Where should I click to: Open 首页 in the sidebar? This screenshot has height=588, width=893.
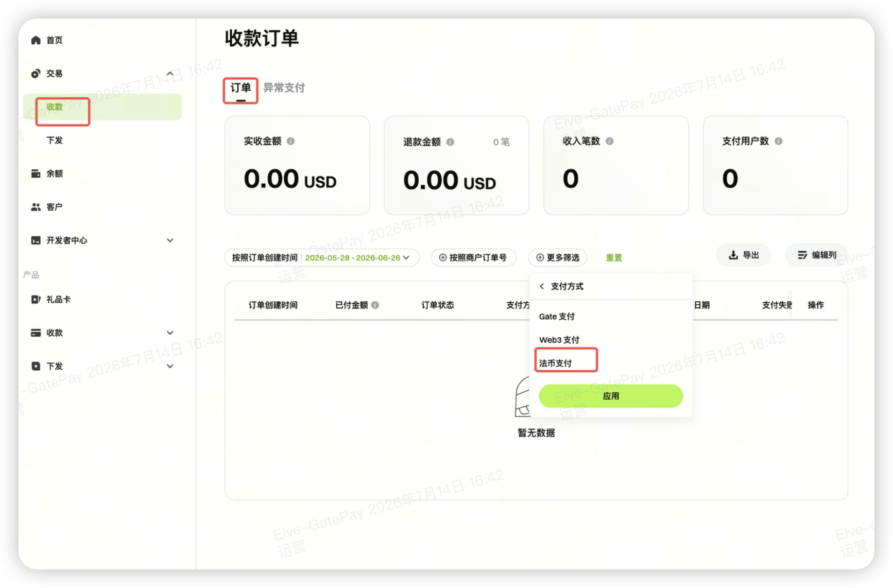(55, 40)
